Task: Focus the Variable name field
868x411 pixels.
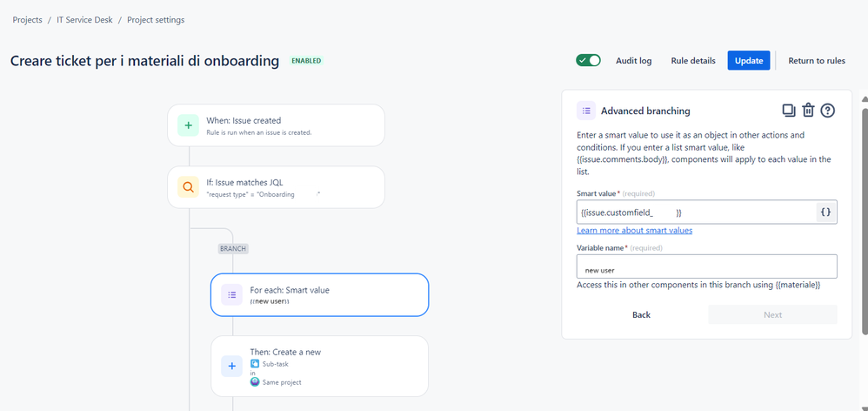Action: [707, 266]
